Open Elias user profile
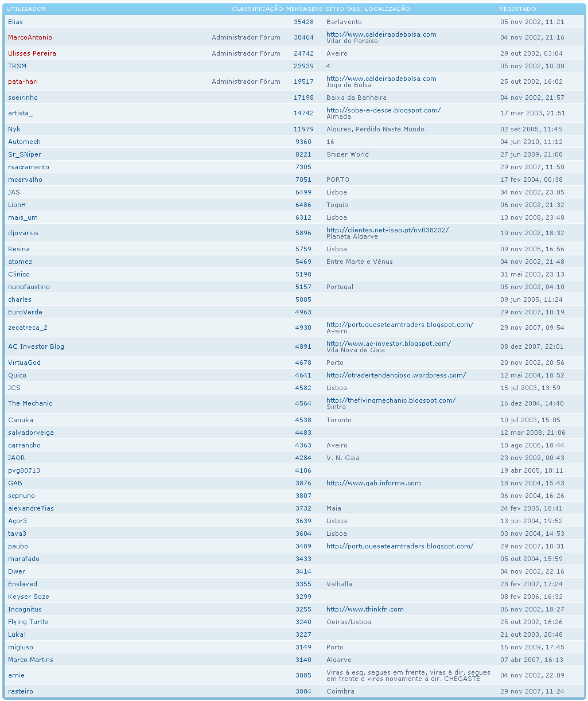 tap(15, 22)
